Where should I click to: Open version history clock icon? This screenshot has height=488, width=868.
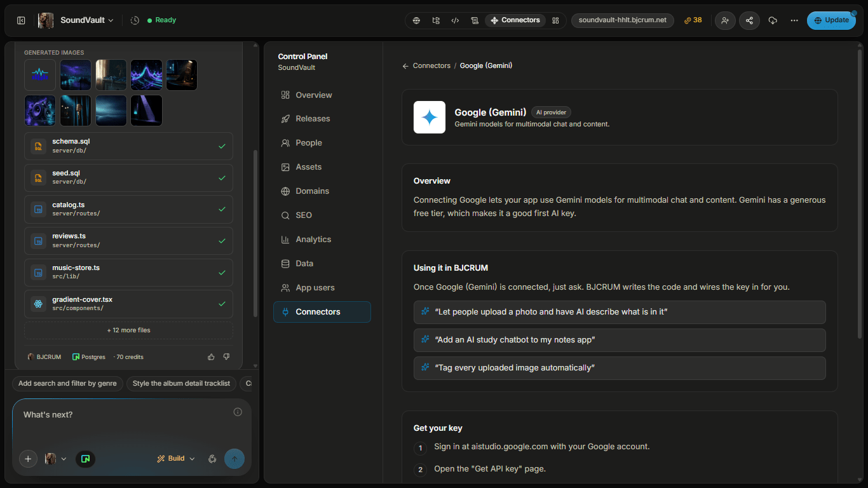[135, 20]
